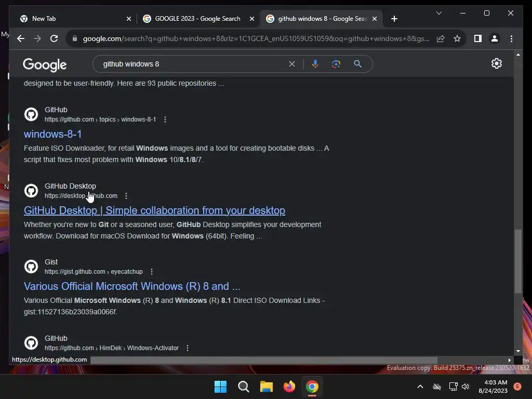Click the Google search box text
Screen dimensions: 532x399
coord(131,64)
